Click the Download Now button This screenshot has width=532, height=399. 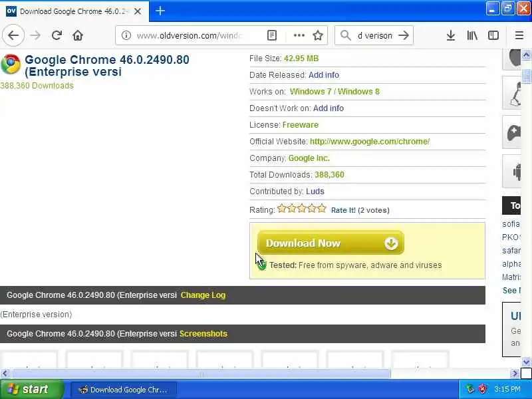point(331,243)
